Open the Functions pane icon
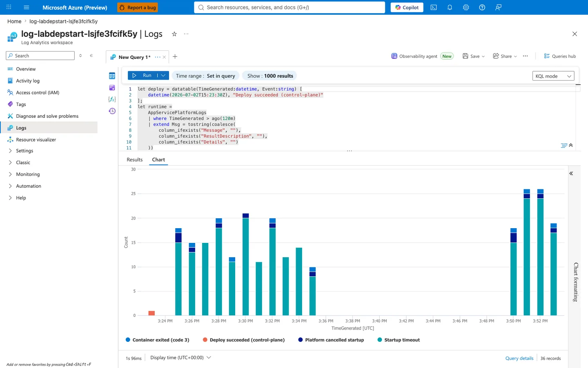 pyautogui.click(x=112, y=99)
